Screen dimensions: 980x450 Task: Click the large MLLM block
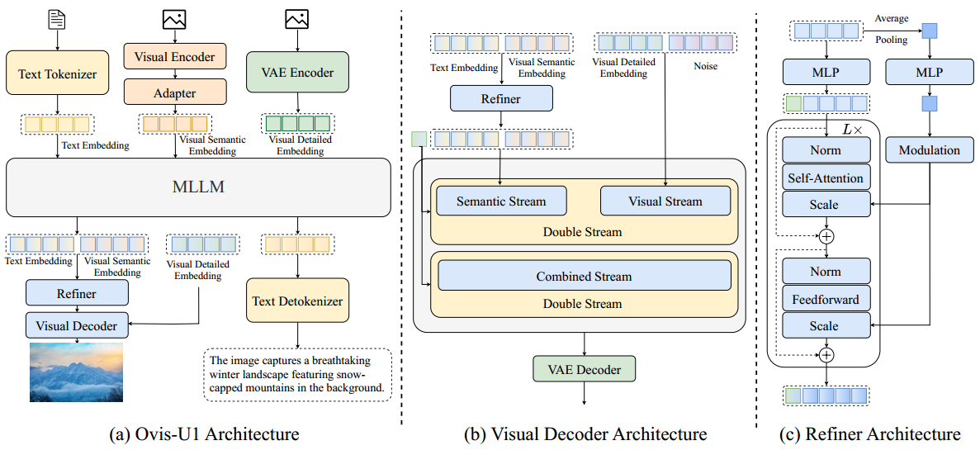tap(198, 187)
